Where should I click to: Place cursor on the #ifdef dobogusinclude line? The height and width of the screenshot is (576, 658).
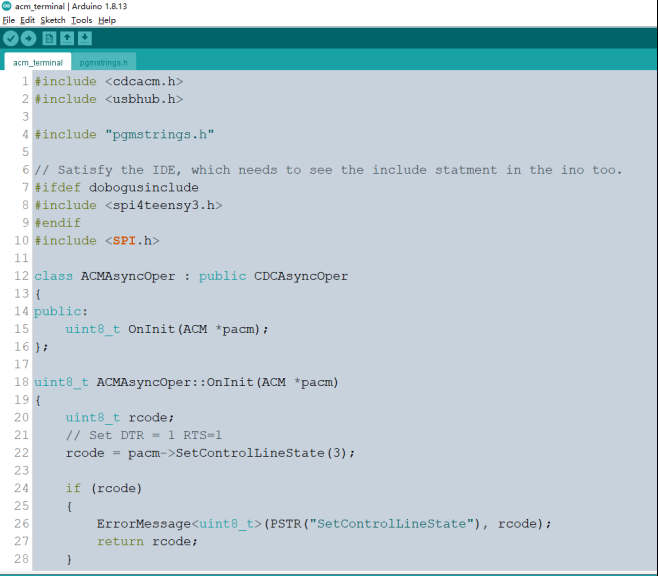[x=116, y=187]
